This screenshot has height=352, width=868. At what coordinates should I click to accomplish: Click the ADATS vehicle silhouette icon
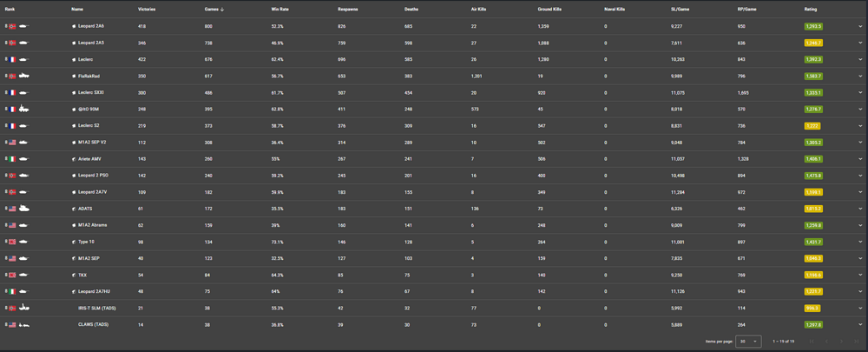click(x=24, y=209)
